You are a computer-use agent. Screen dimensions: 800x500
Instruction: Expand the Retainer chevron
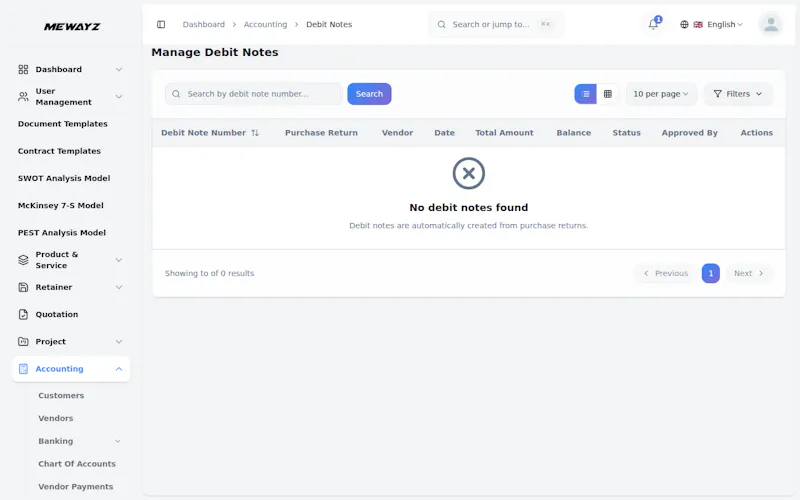pos(119,287)
